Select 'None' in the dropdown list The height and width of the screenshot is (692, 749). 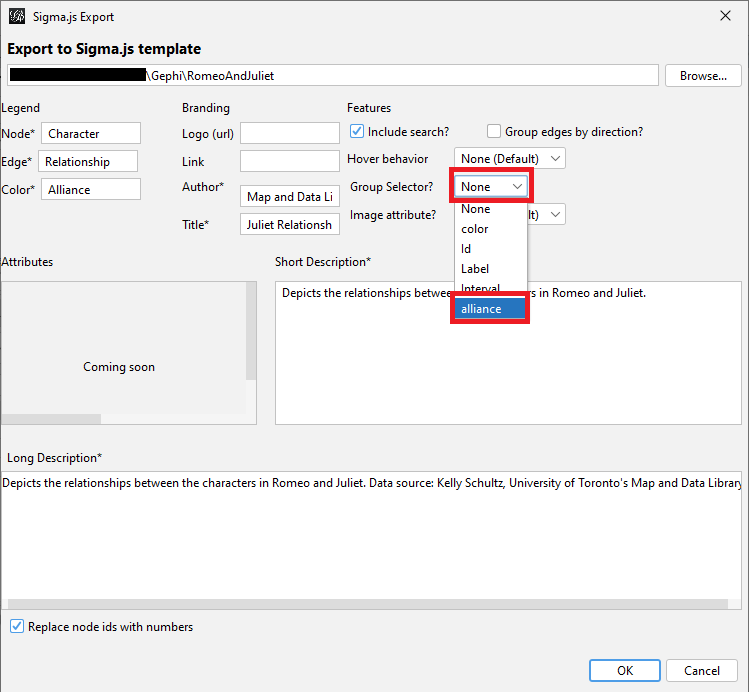pyautogui.click(x=491, y=209)
